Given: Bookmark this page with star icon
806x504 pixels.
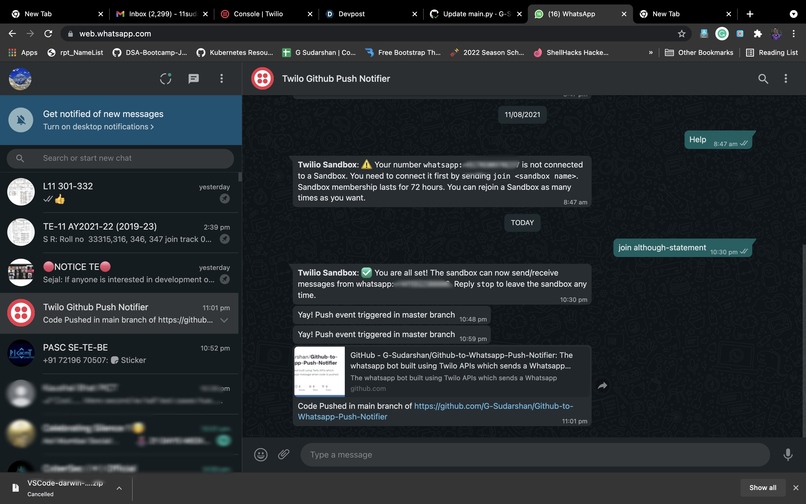Looking at the screenshot, I should point(682,34).
